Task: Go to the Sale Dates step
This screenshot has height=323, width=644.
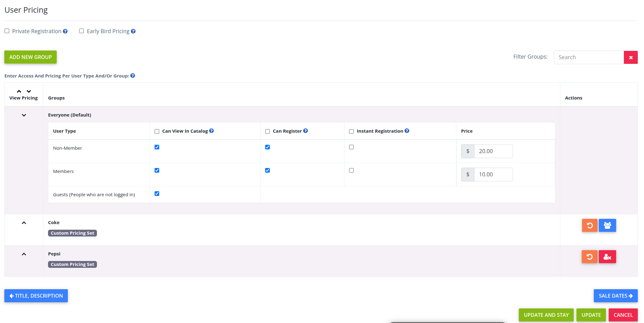Action: pos(615,296)
